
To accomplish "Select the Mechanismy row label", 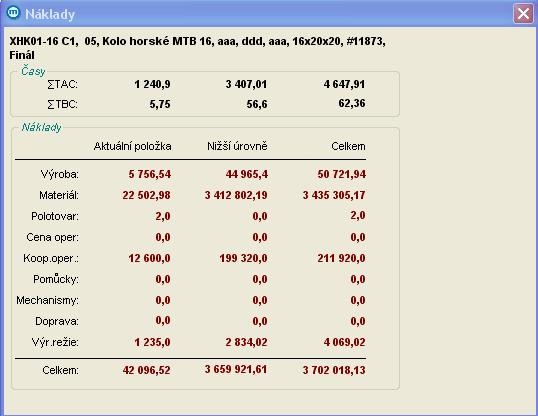I will coord(47,300).
